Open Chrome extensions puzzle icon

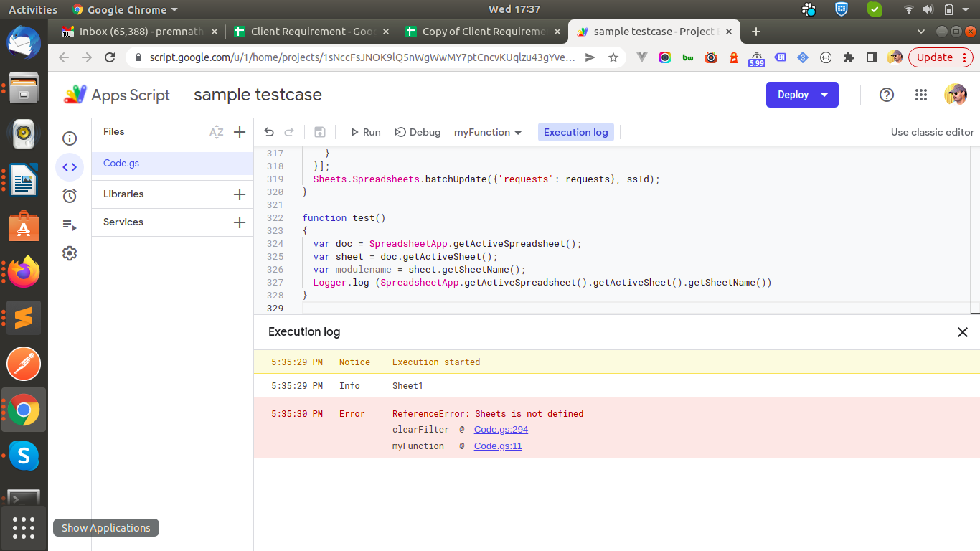(x=849, y=57)
